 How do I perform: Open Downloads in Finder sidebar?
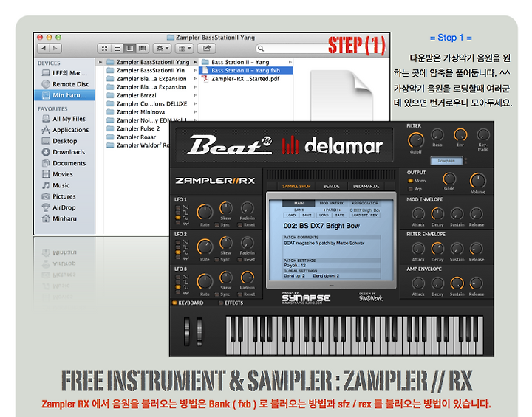64,152
